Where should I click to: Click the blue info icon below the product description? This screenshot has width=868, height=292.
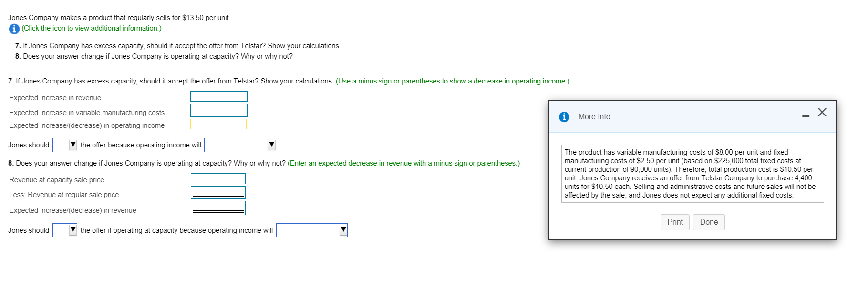14,29
